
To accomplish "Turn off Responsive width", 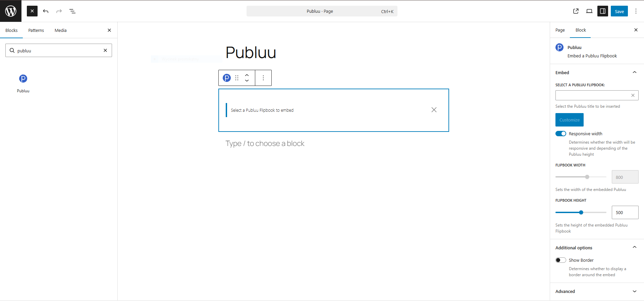I will coord(561,134).
